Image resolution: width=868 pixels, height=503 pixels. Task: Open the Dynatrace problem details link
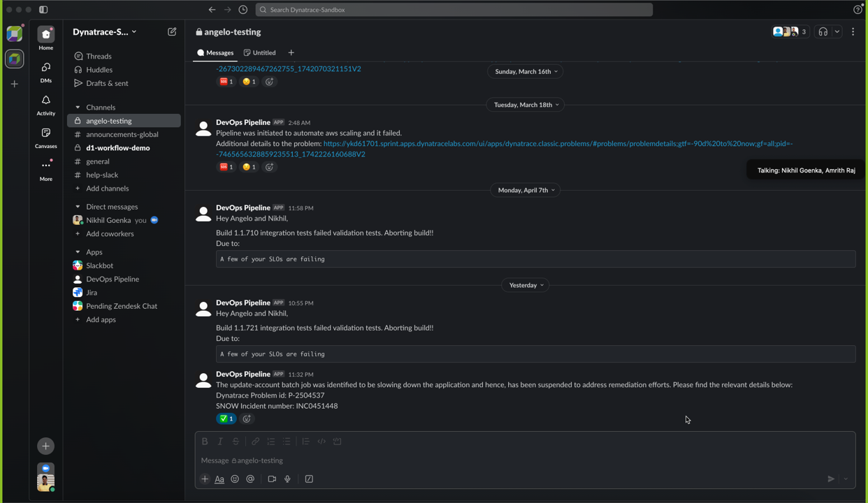[x=557, y=144]
